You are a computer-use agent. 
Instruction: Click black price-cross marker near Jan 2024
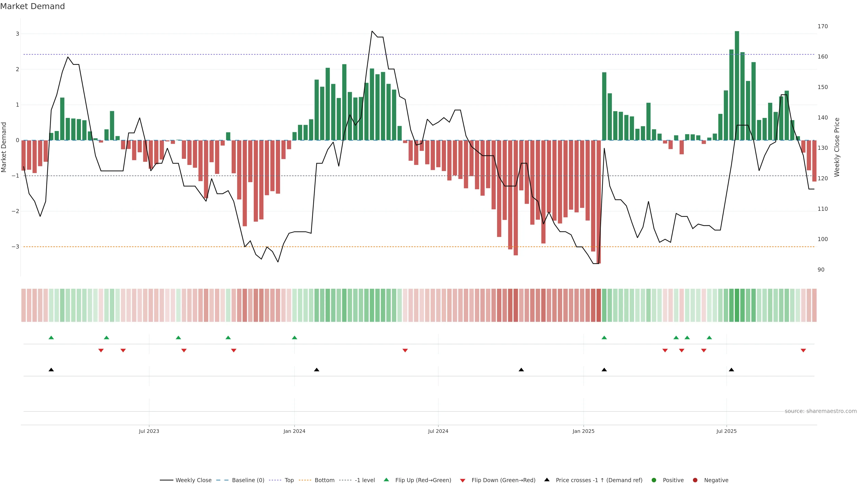pos(316,370)
